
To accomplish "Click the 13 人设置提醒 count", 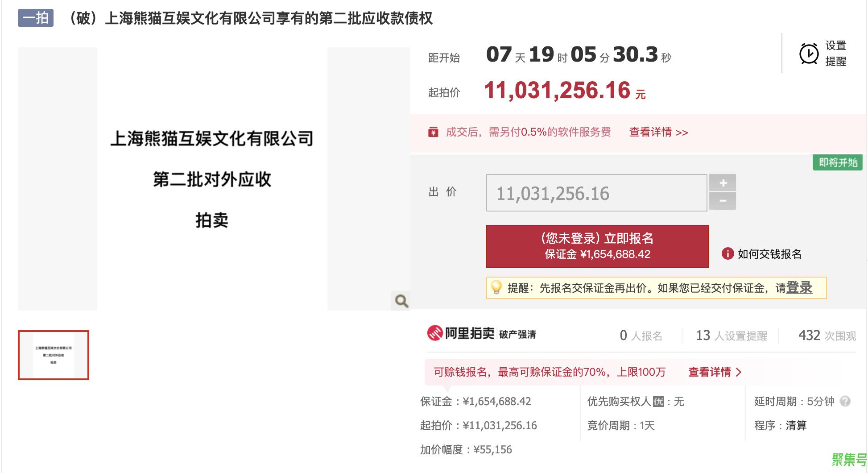I will [x=732, y=336].
